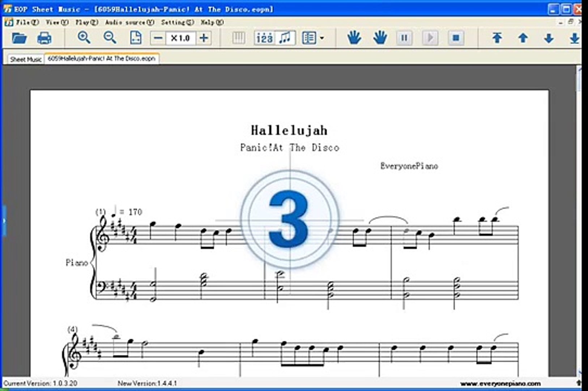This screenshot has width=588, height=391.
Task: Expand the page layout dropdown arrow
Action: (321, 38)
